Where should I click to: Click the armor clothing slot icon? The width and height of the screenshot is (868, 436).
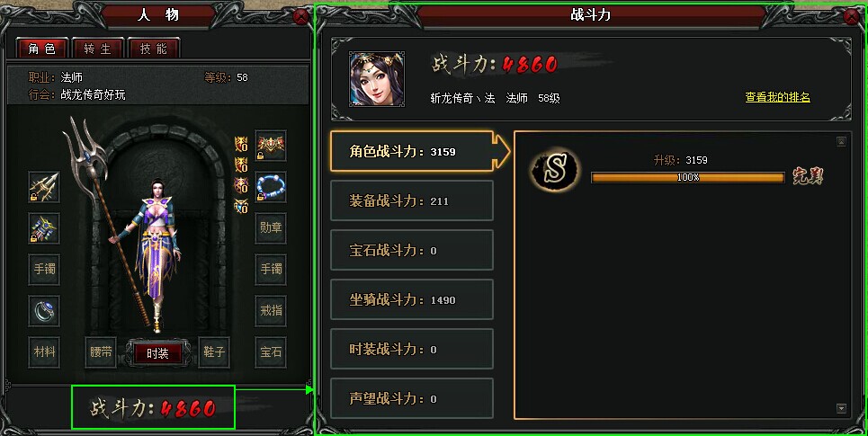coord(44,228)
